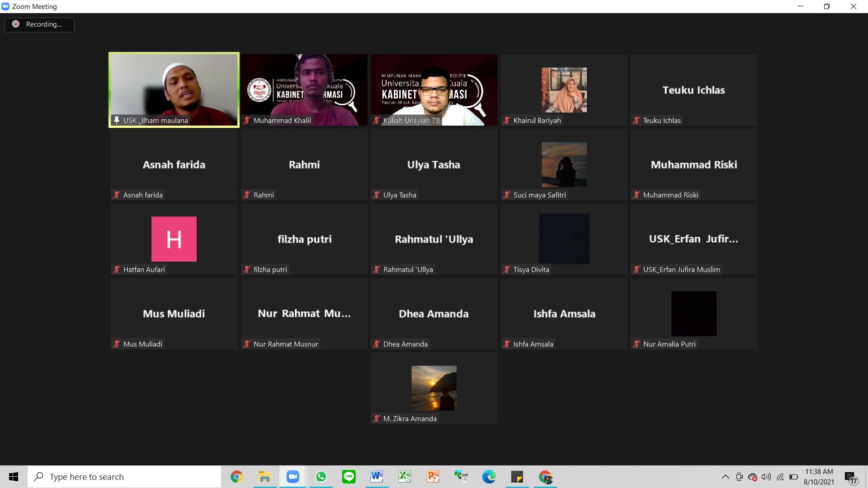Launch PowerPoint from the taskbar
This screenshot has height=488, width=868.
pyautogui.click(x=433, y=477)
